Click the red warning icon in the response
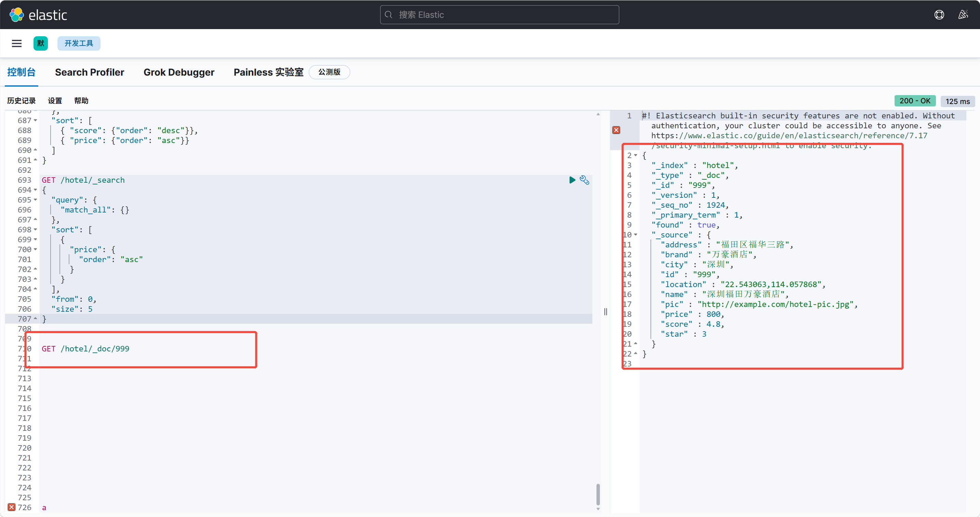This screenshot has width=980, height=517. pyautogui.click(x=616, y=130)
